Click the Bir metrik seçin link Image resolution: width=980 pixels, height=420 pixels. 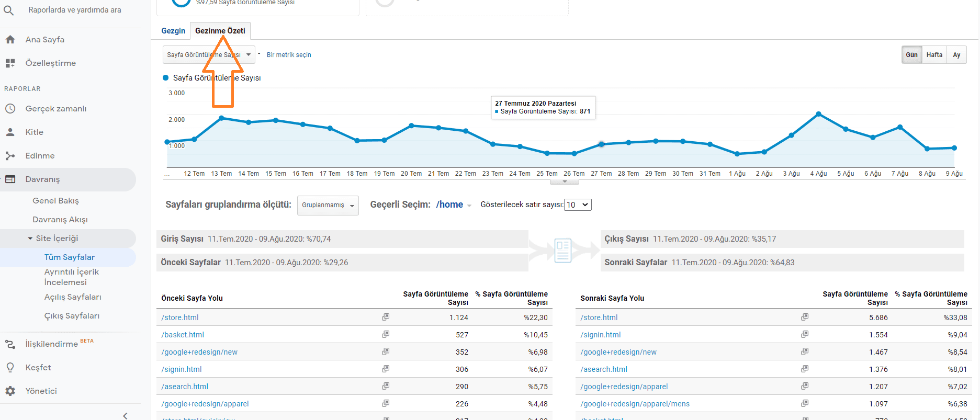(289, 55)
